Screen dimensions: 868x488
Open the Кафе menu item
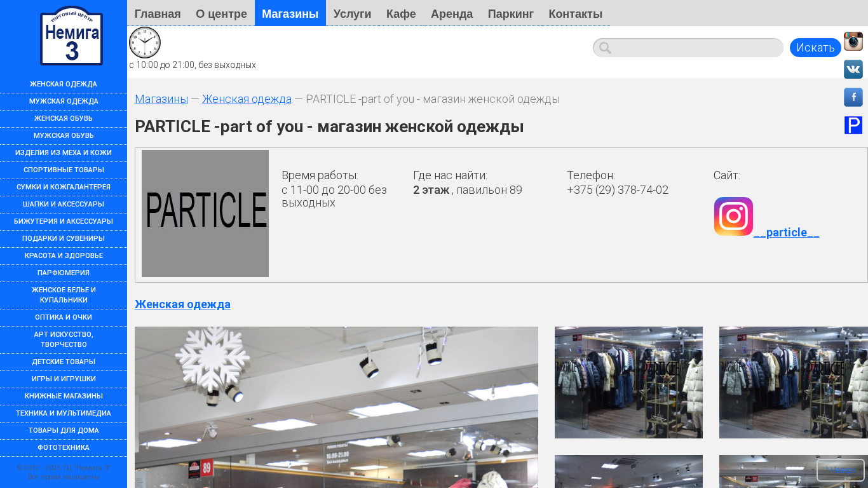(401, 13)
